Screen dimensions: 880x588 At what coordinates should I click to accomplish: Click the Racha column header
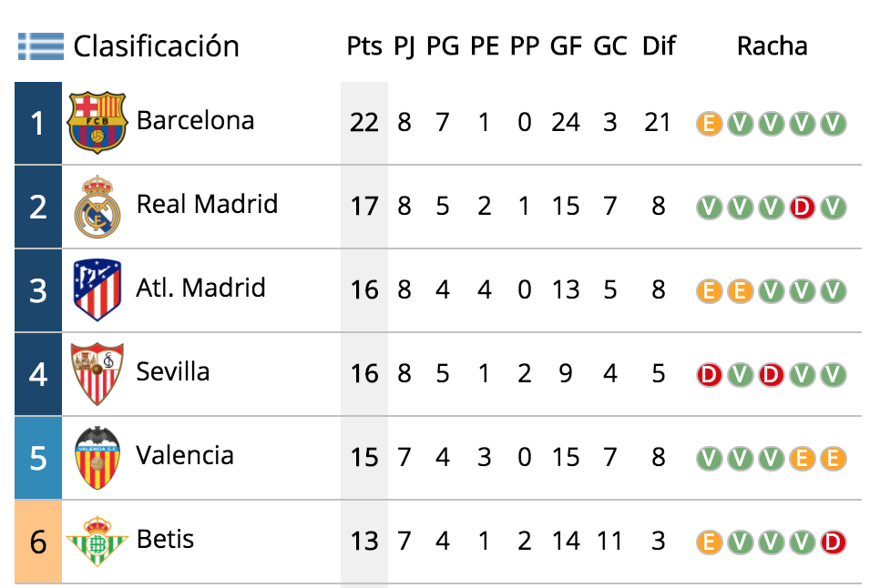coord(772,46)
